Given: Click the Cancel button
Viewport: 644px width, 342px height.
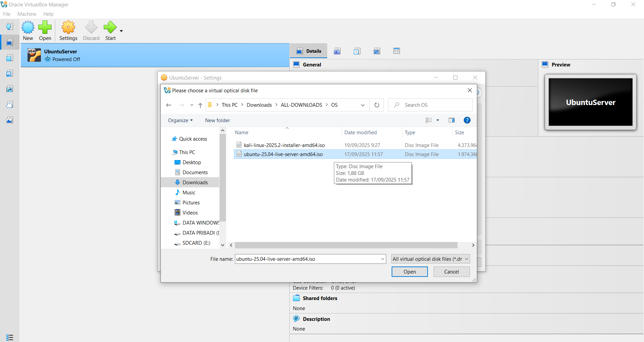Looking at the screenshot, I should pos(452,272).
